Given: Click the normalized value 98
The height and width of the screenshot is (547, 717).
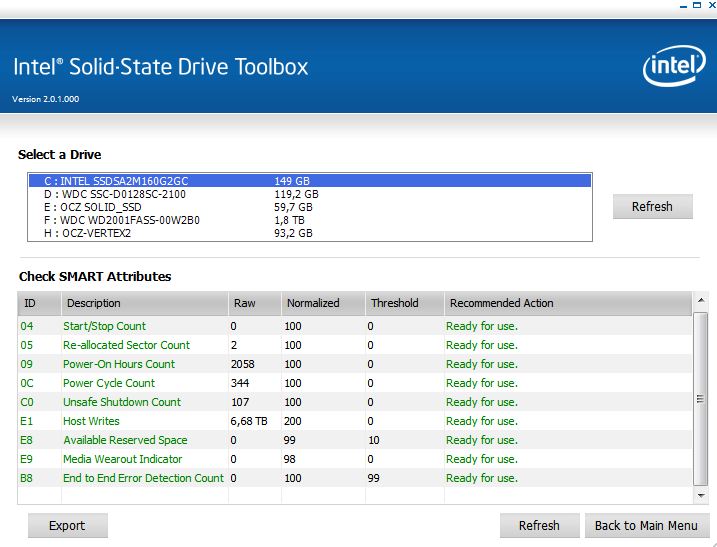Looking at the screenshot, I should (289, 459).
